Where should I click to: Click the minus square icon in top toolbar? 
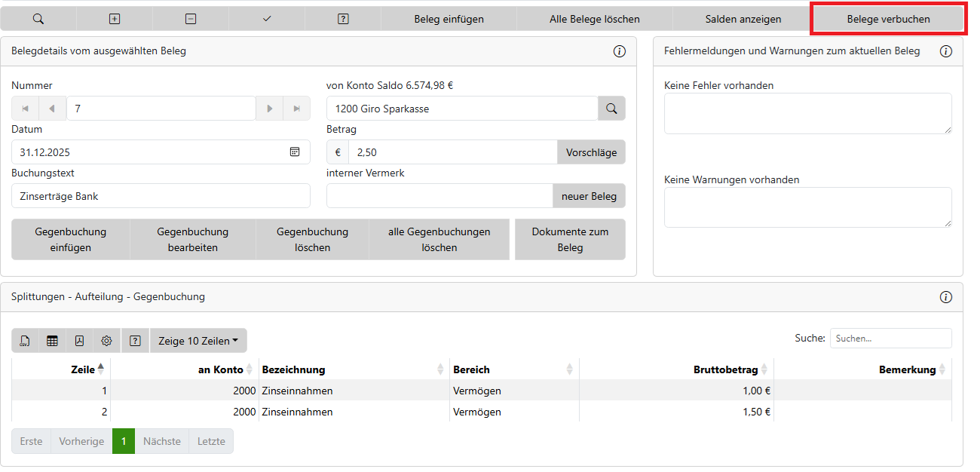(191, 19)
